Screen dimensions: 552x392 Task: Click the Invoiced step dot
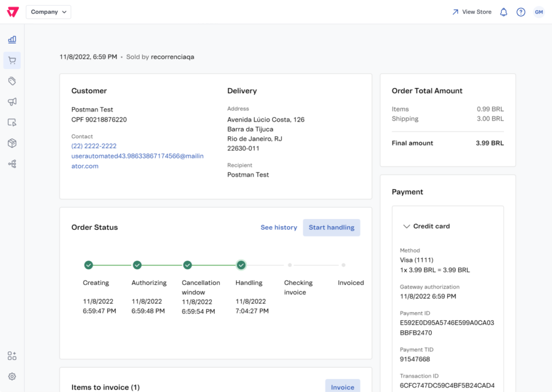tap(343, 265)
